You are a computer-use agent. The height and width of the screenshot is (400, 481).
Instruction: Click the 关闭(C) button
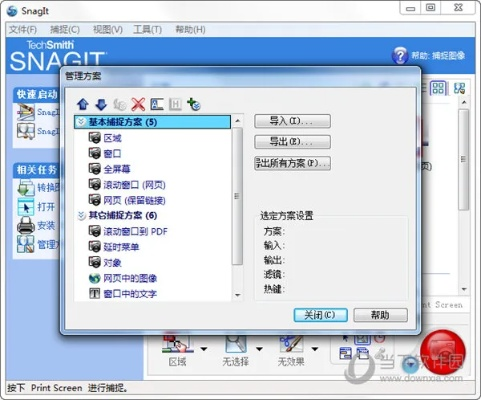click(320, 315)
